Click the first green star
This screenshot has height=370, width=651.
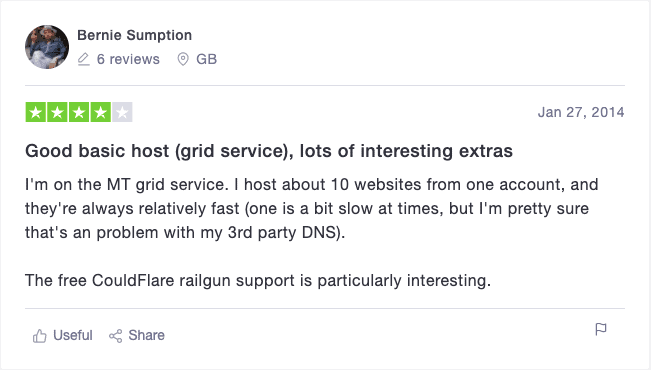36,112
